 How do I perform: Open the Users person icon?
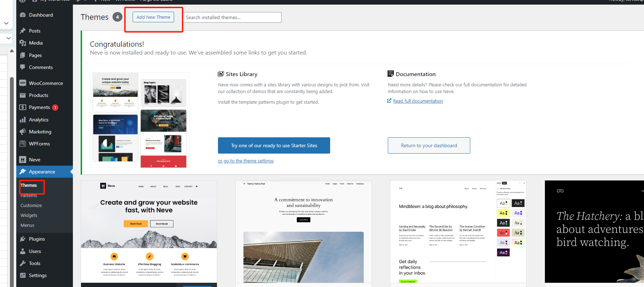click(23, 251)
